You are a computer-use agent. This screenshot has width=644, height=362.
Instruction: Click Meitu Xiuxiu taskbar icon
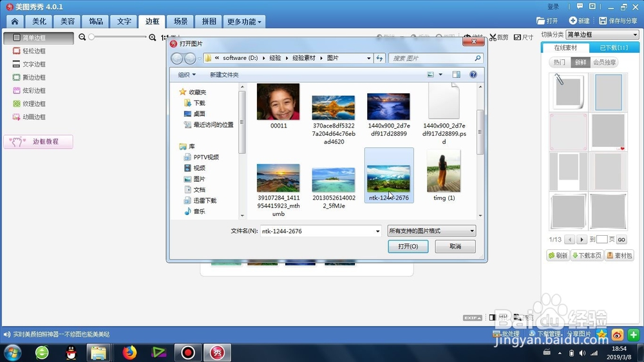(x=217, y=352)
